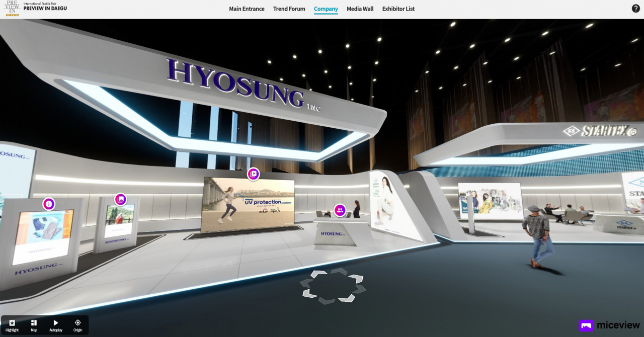Open the Map view
The image size is (644, 337).
(x=34, y=325)
